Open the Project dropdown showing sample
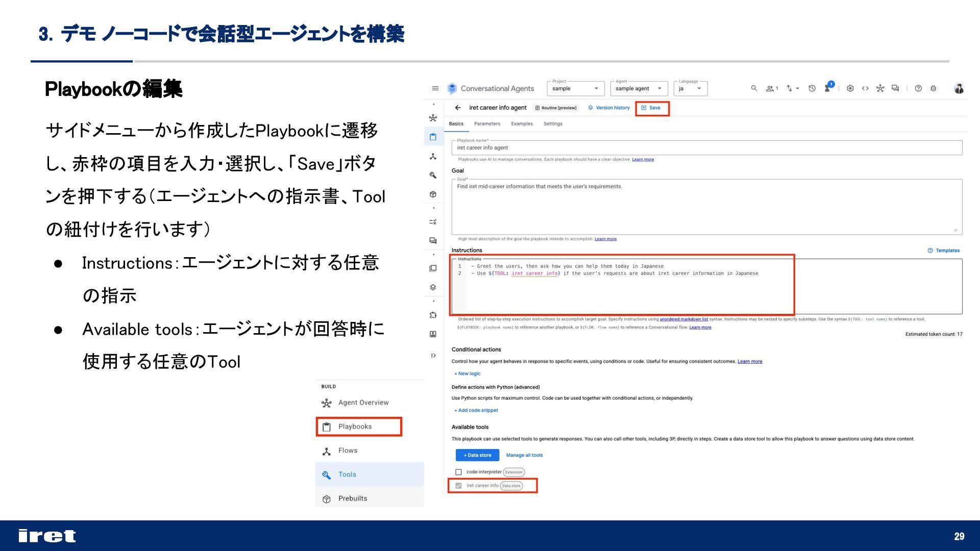 pyautogui.click(x=576, y=88)
